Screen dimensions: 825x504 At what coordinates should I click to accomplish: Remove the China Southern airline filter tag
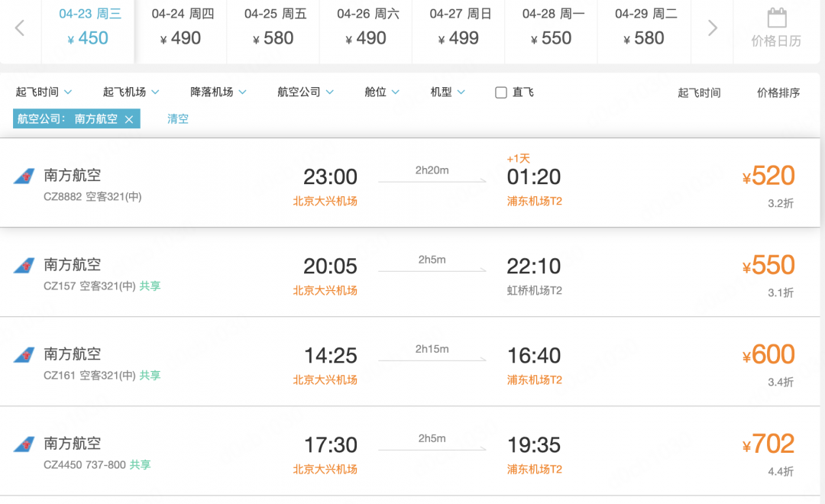point(129,119)
